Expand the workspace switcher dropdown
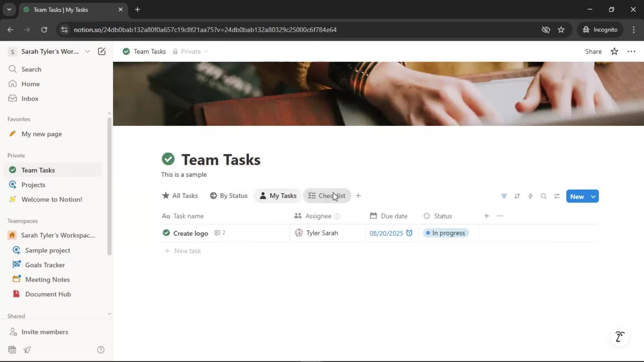Screen dimensions: 644x362 pyautogui.click(x=87, y=51)
